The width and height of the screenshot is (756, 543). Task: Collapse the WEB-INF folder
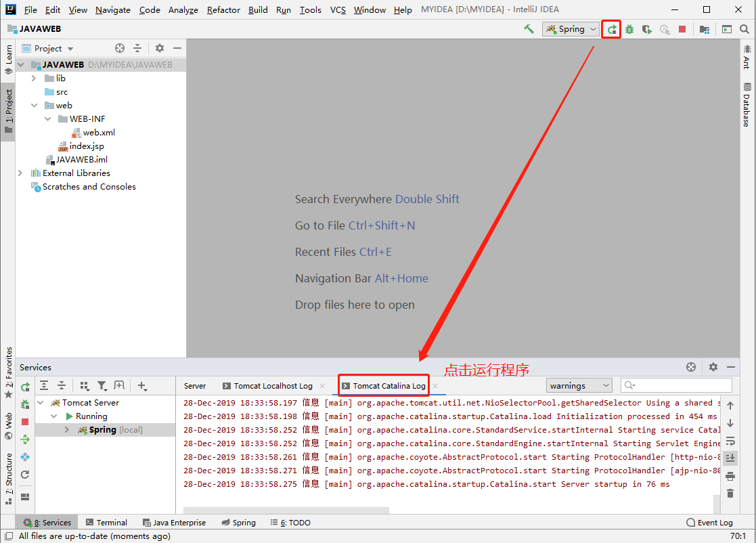(x=47, y=118)
